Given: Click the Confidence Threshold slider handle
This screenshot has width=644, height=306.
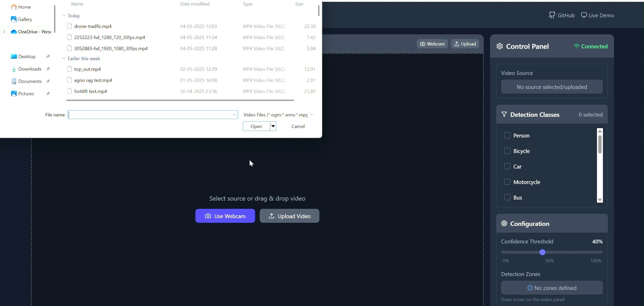Looking at the screenshot, I should pos(542,252).
